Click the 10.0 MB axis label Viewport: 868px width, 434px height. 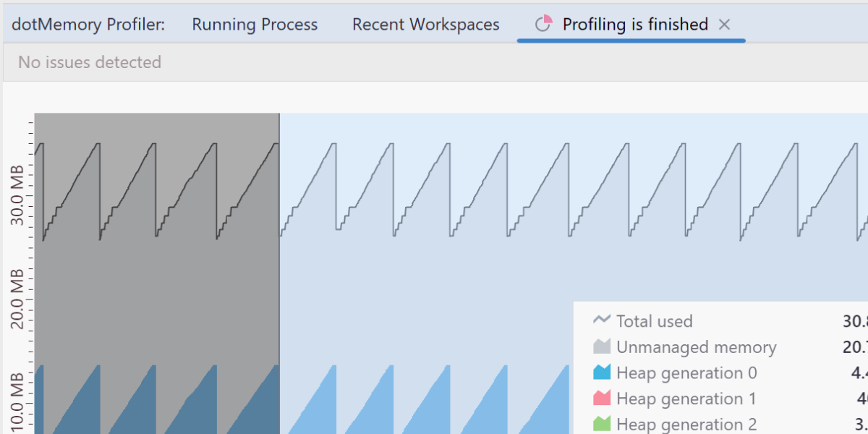coord(17,402)
